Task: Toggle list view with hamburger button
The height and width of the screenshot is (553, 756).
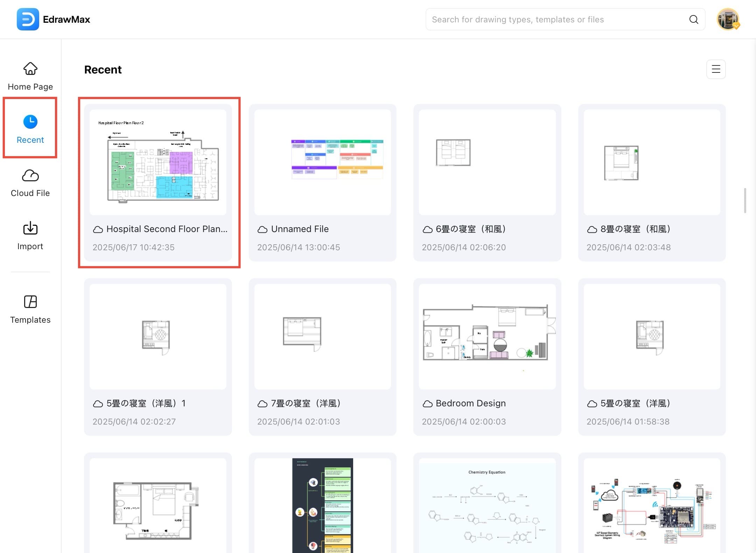Action: [x=716, y=69]
